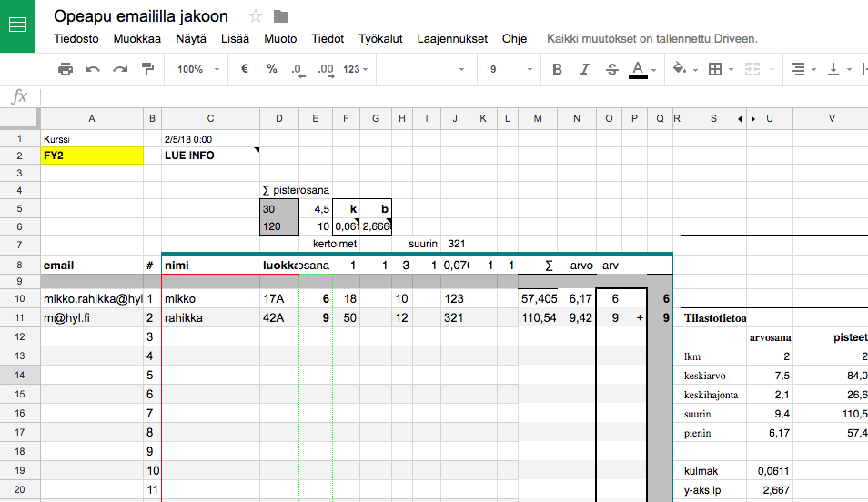Open the Tiedot menu

click(328, 39)
